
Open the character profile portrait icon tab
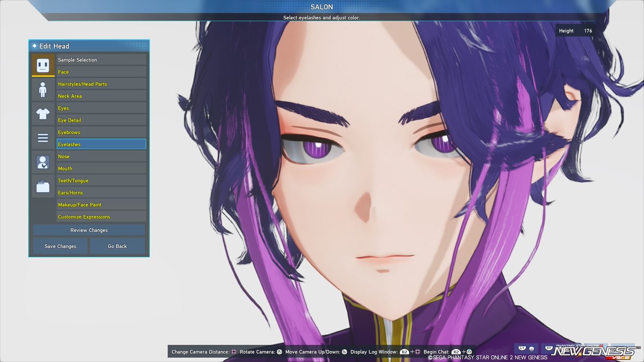(43, 162)
